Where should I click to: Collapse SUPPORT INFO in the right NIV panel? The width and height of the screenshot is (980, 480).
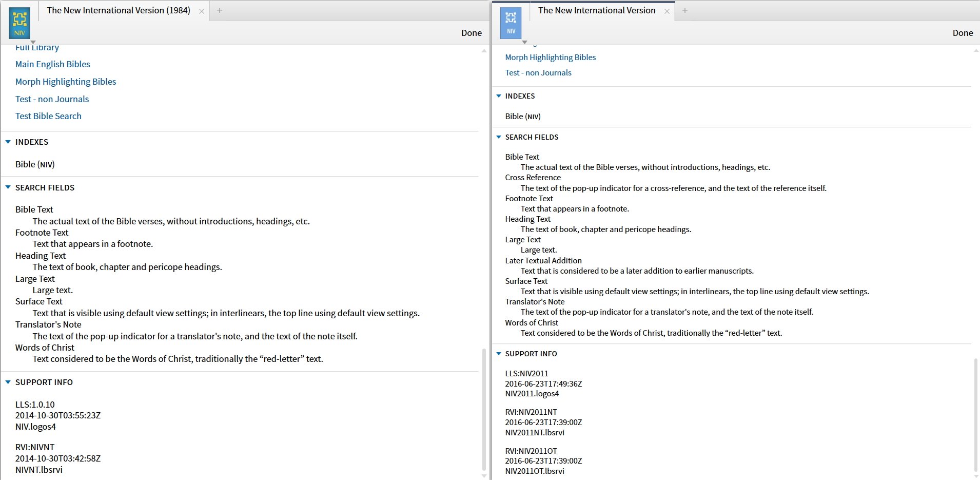499,354
